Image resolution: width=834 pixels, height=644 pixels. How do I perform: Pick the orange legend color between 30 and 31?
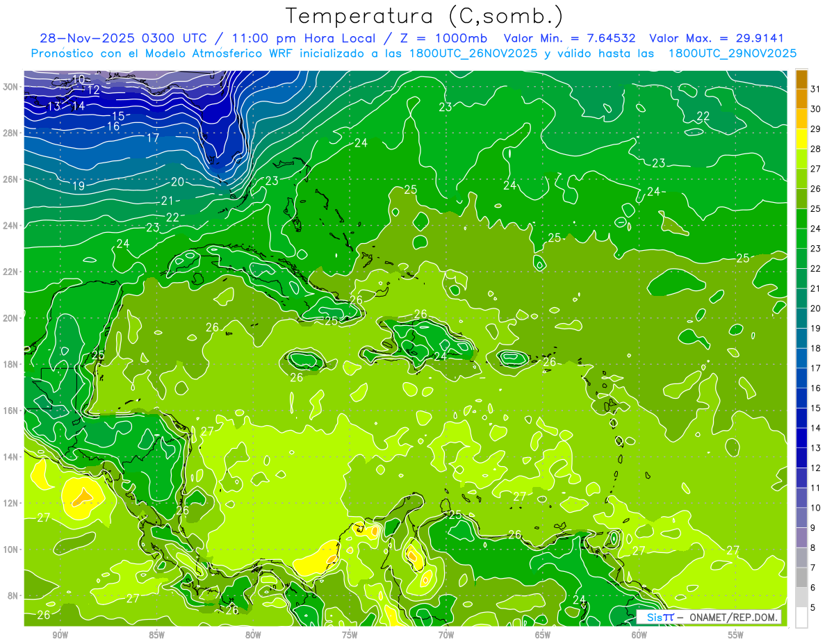[x=801, y=99]
